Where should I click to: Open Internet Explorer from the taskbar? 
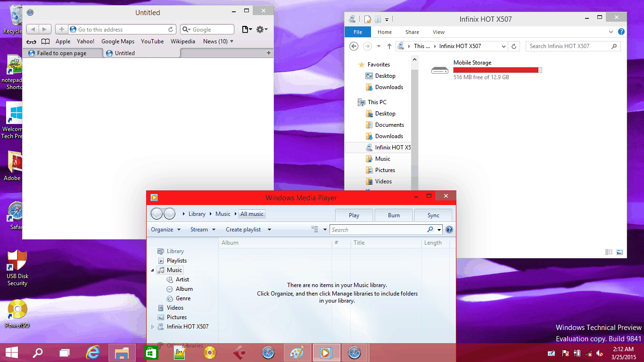pyautogui.click(x=93, y=353)
